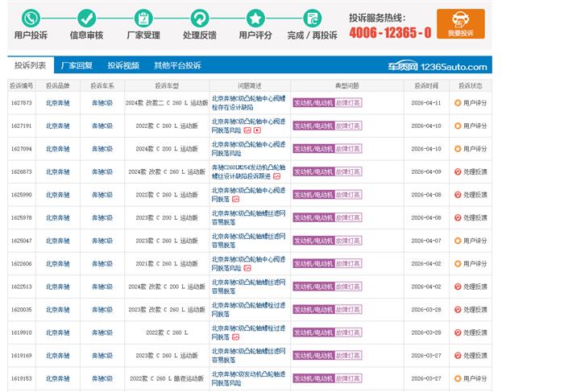Click the 厂家受理 clipboard step icon

tap(143, 18)
